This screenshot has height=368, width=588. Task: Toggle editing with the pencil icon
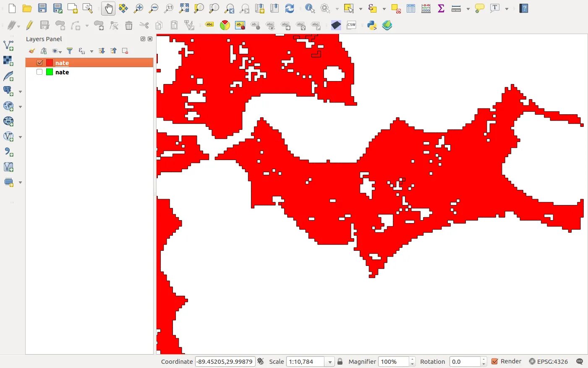(29, 26)
